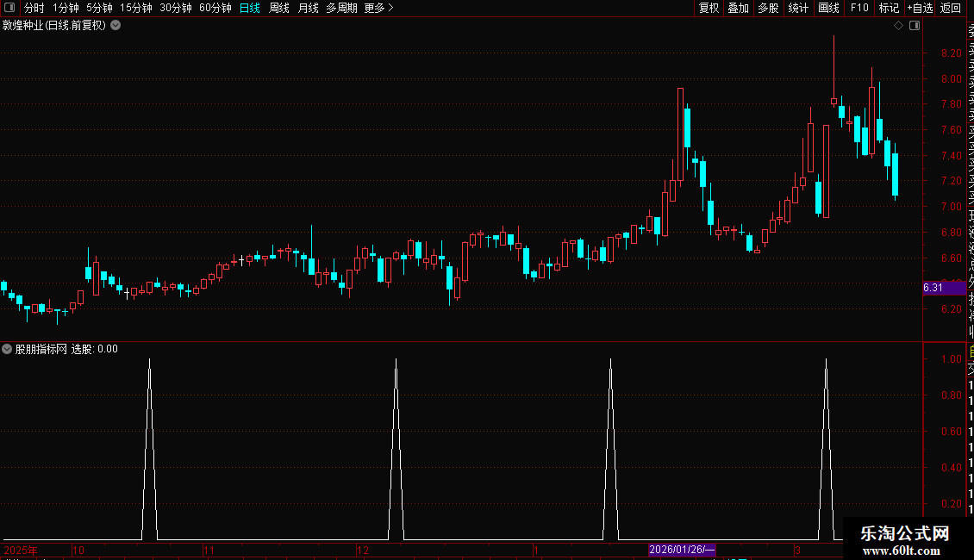Open 多周期 multi-period view
The image size is (974, 560).
click(341, 8)
